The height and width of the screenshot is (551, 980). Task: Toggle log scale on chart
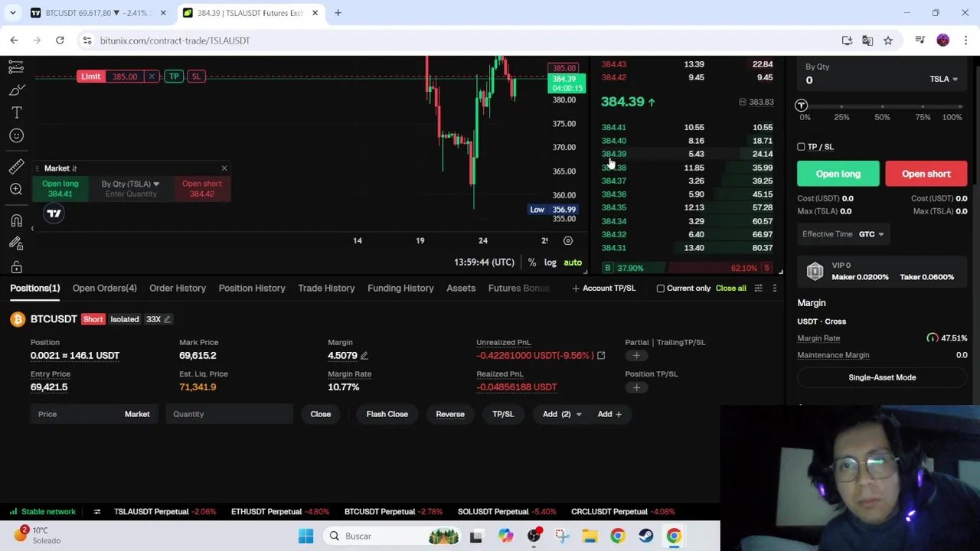tap(550, 262)
